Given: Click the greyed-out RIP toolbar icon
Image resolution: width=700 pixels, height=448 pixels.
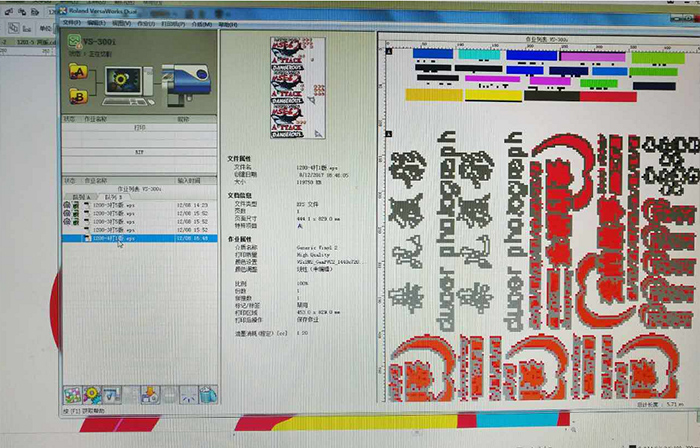Looking at the screenshot, I should [x=131, y=395].
